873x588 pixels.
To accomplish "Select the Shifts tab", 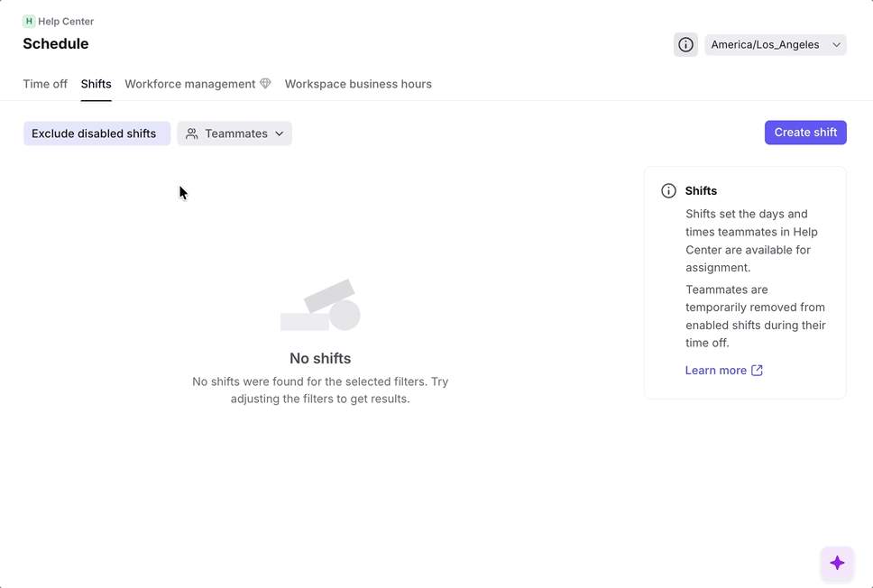I will tap(96, 84).
